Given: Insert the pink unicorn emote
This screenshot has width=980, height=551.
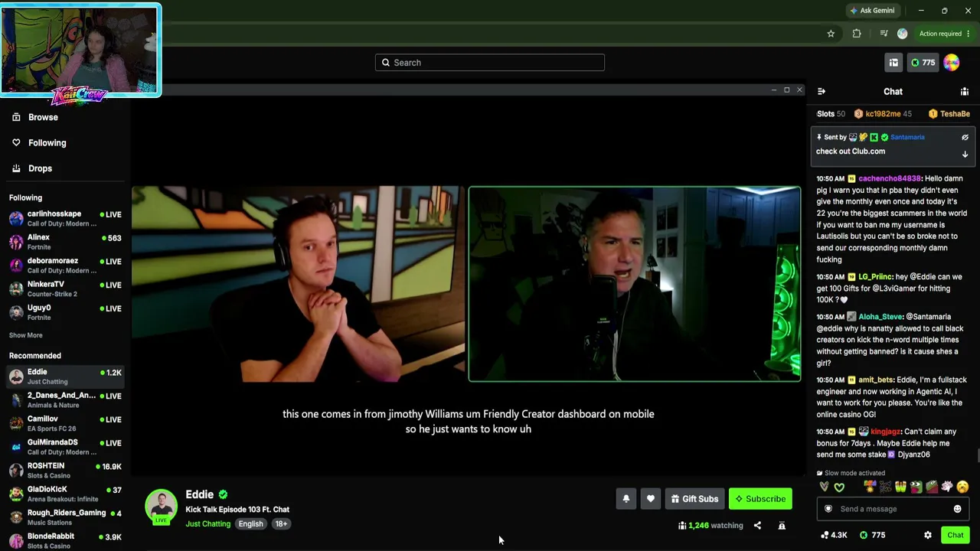Looking at the screenshot, I should (947, 487).
